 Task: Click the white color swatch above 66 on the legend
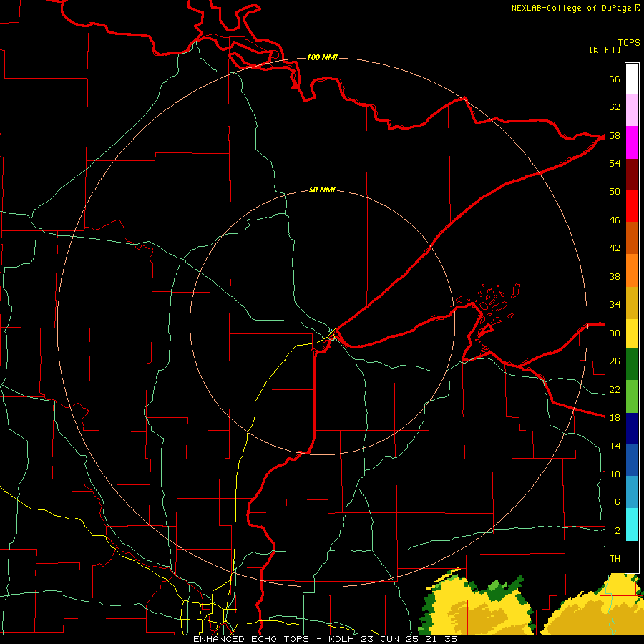632,79
